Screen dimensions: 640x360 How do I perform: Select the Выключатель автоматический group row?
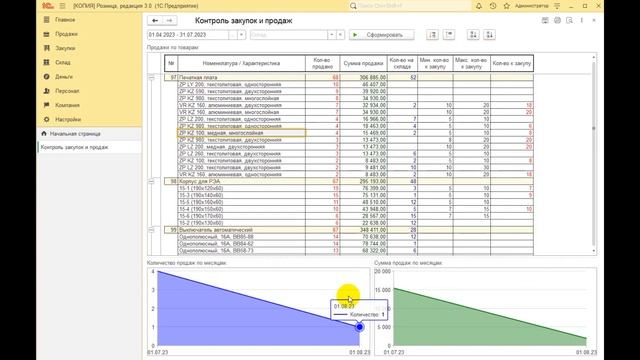coord(349,230)
